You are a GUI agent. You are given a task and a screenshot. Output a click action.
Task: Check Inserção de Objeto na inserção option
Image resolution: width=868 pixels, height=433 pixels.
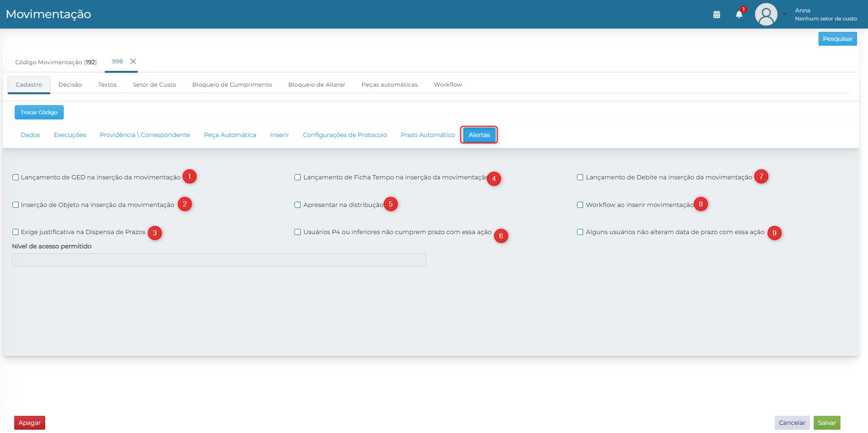coord(16,205)
